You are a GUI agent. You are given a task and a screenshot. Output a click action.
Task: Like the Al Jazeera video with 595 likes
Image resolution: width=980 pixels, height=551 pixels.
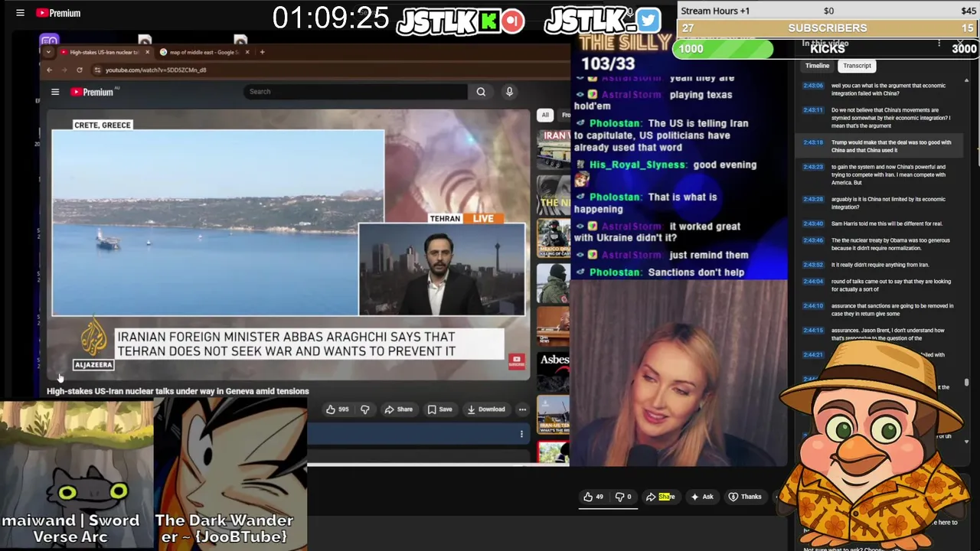pos(337,409)
